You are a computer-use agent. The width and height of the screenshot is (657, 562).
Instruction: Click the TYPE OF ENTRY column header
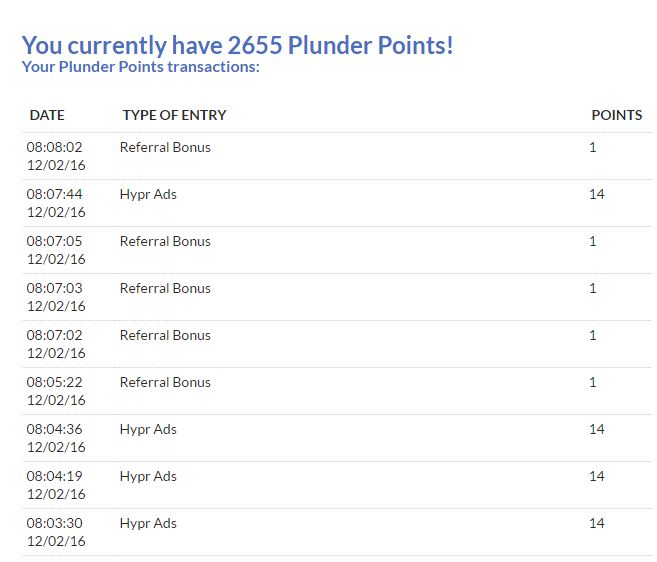pyautogui.click(x=174, y=115)
